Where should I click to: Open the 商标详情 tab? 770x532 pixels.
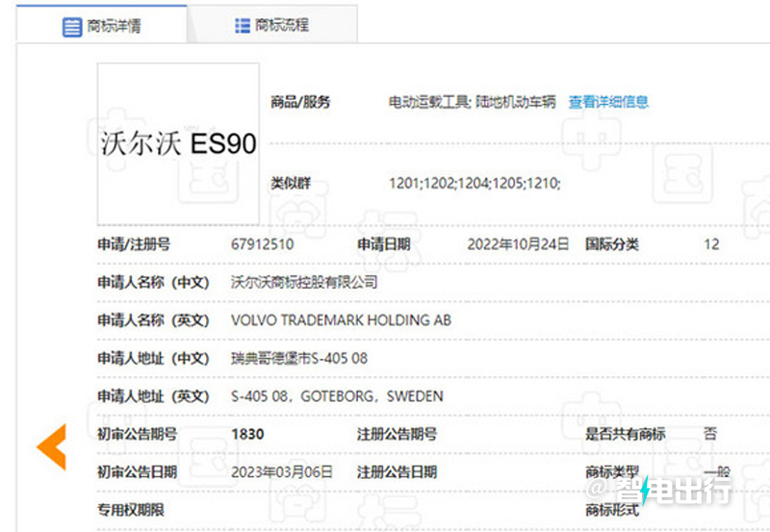(x=102, y=25)
